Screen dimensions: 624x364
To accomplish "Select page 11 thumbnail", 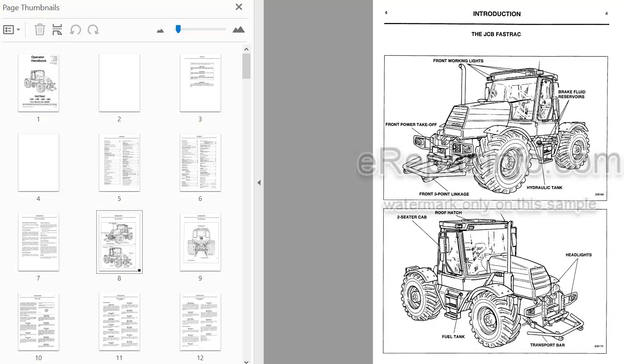I will 119,322.
